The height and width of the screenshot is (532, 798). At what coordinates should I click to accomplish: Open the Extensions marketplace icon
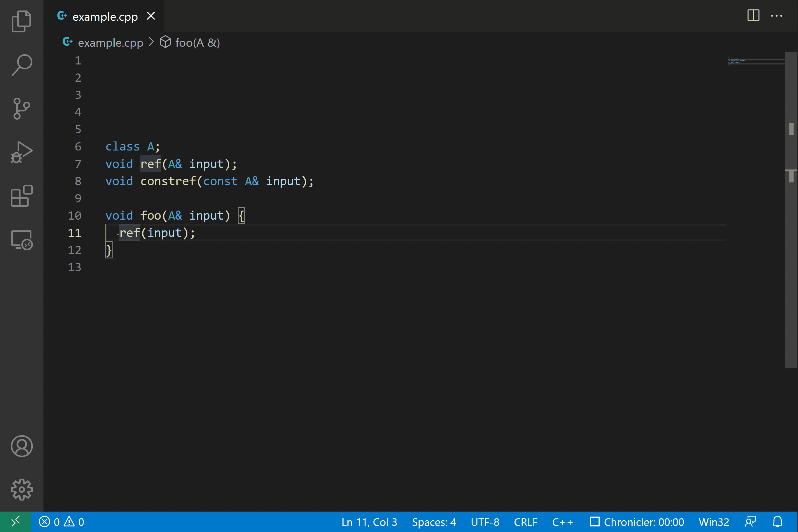21,196
